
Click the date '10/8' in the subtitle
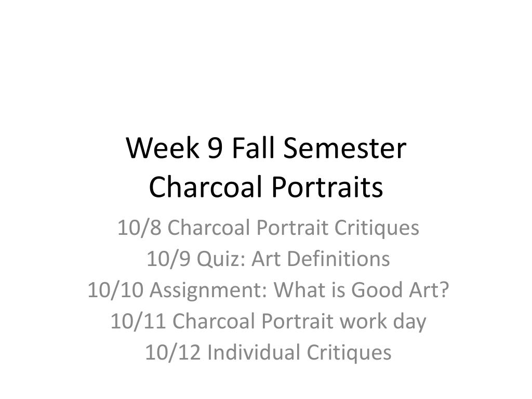click(139, 228)
